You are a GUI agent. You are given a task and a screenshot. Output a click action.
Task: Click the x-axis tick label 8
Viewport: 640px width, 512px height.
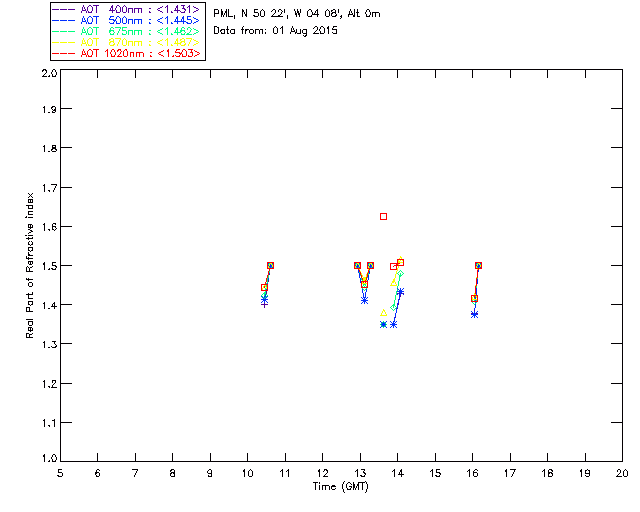(x=173, y=473)
